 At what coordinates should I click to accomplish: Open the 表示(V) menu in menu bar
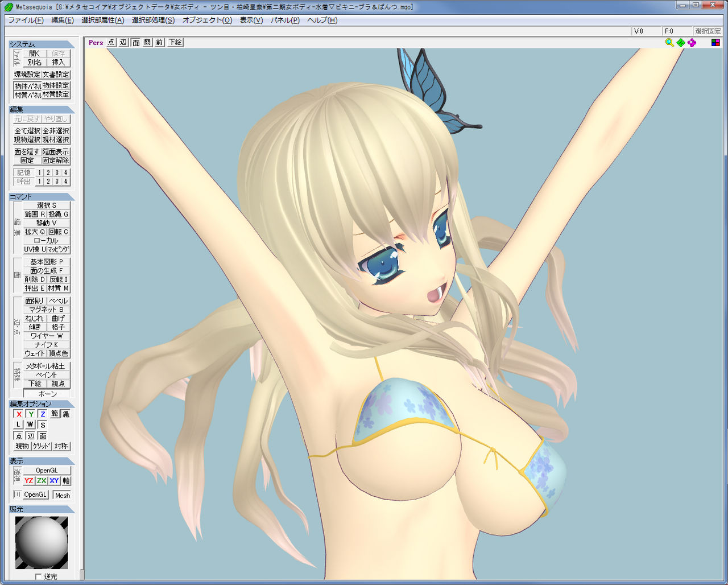pos(251,20)
